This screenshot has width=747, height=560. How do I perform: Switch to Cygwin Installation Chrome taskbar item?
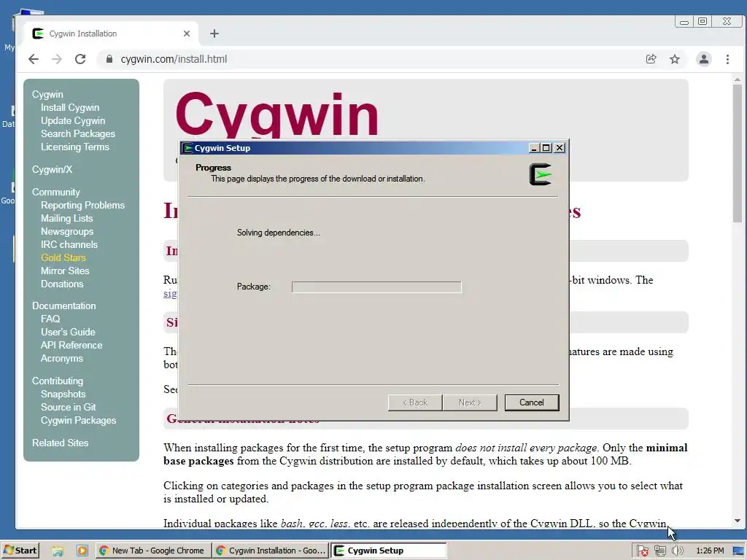point(271,551)
